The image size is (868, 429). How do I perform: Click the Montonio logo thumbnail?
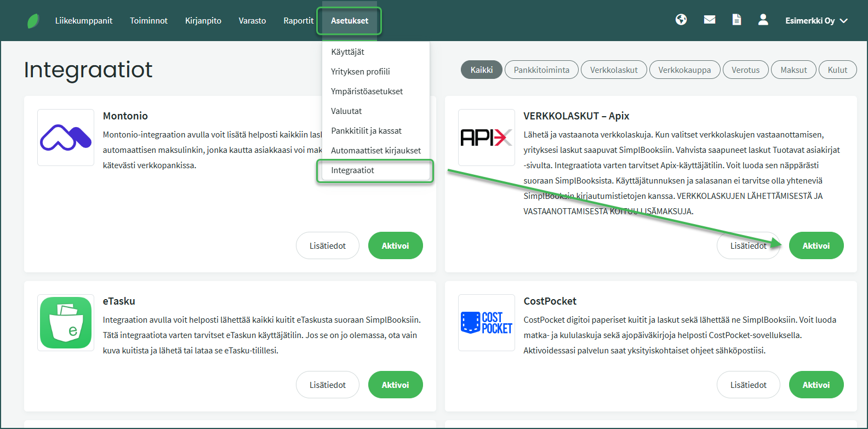(66, 138)
